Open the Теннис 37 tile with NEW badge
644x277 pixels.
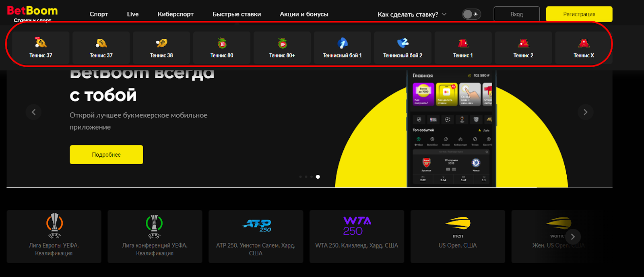tap(41, 48)
